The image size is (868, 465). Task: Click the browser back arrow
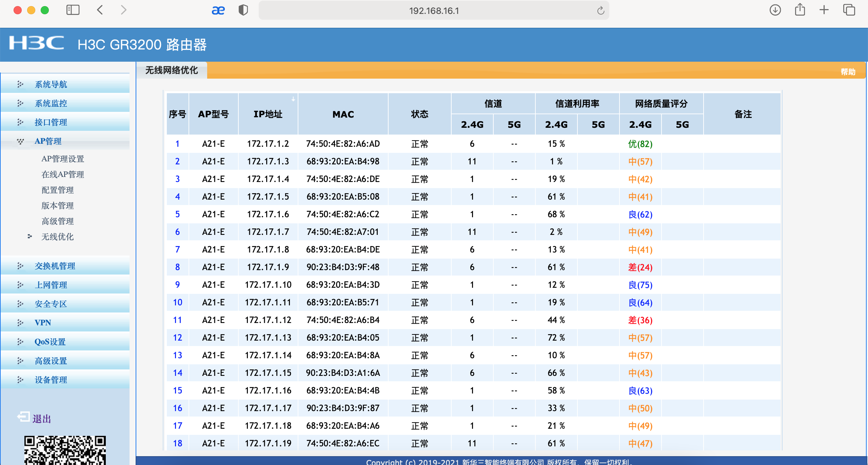(100, 10)
